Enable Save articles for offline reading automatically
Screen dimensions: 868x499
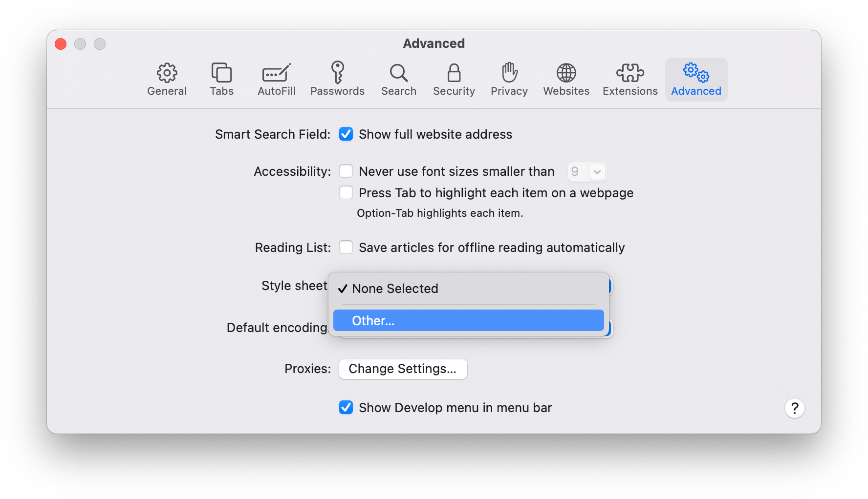click(x=346, y=248)
